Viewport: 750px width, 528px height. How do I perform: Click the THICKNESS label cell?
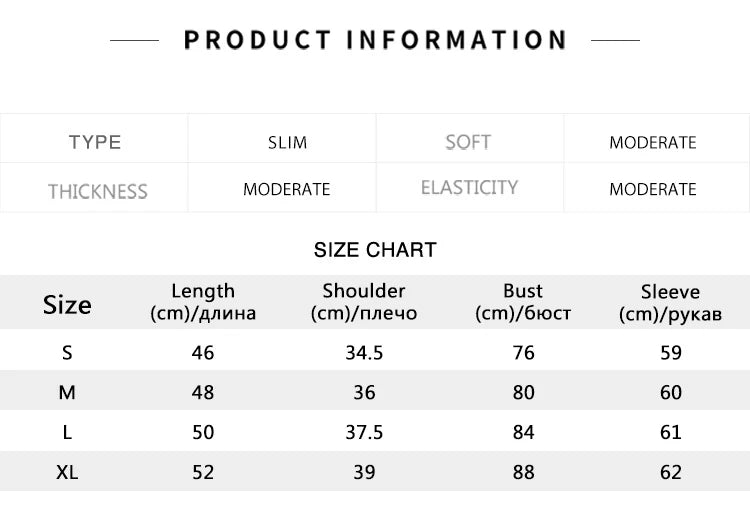98,191
